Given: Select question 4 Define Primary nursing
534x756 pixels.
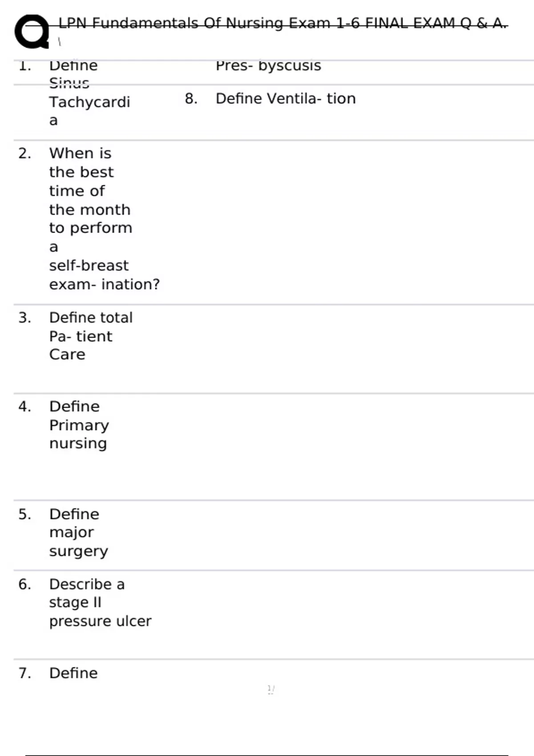Looking at the screenshot, I should click(79, 425).
